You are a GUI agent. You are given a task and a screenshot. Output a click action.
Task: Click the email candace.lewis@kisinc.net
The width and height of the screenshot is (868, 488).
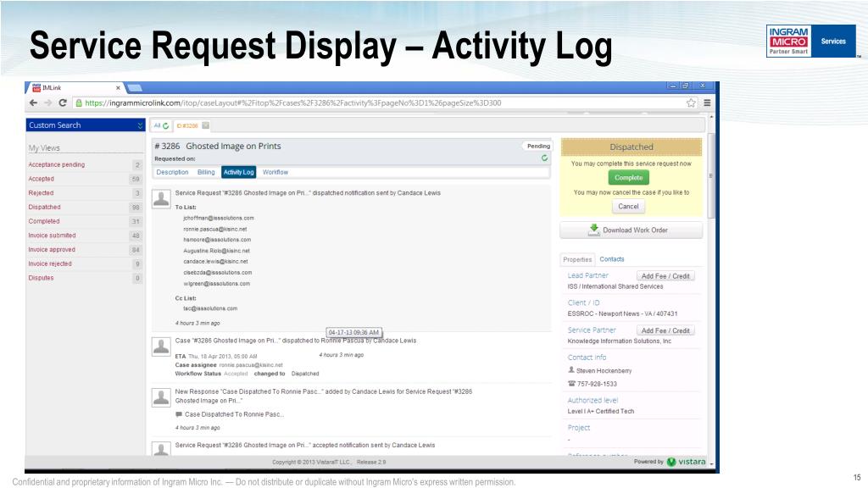point(215,261)
